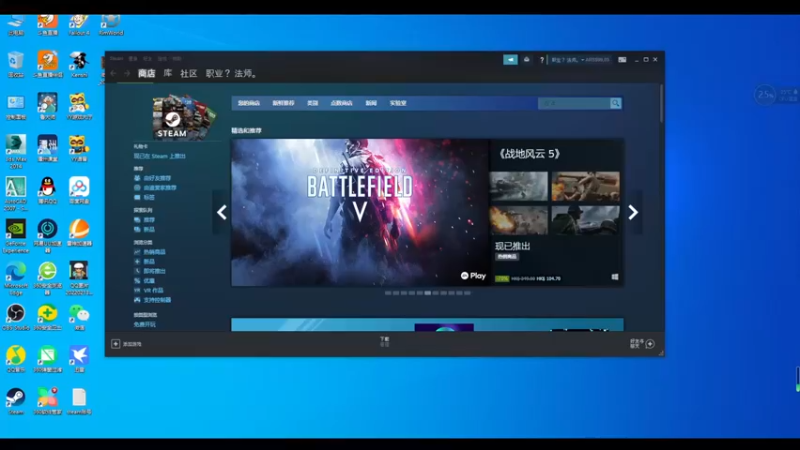View the explosion screenshot thumbnail
This screenshot has height=450, width=800.
click(518, 220)
